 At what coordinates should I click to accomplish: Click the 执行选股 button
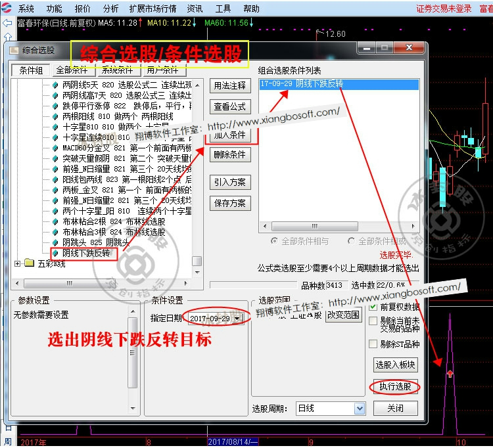coord(396,386)
